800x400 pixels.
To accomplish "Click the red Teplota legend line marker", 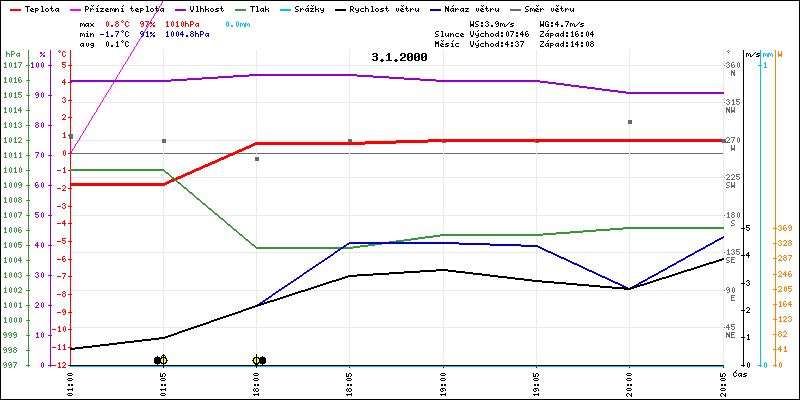I will coord(12,8).
